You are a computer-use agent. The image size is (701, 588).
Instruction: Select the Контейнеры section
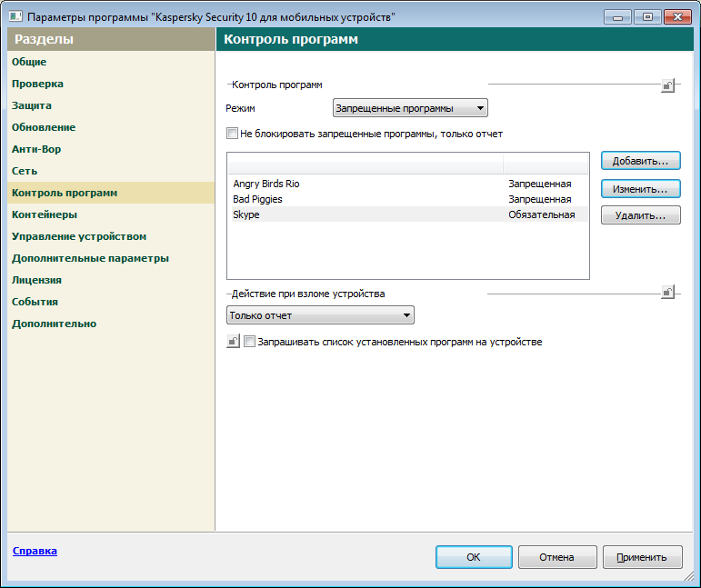44,214
